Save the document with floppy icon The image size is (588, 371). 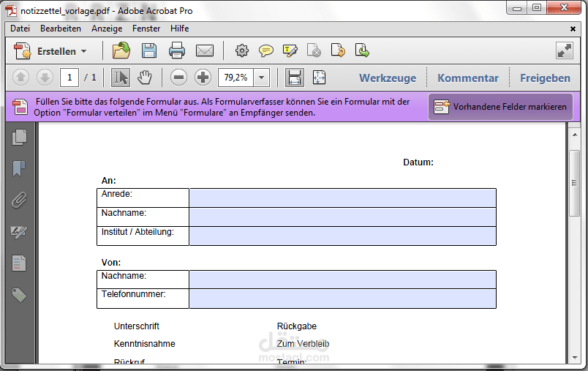(149, 50)
